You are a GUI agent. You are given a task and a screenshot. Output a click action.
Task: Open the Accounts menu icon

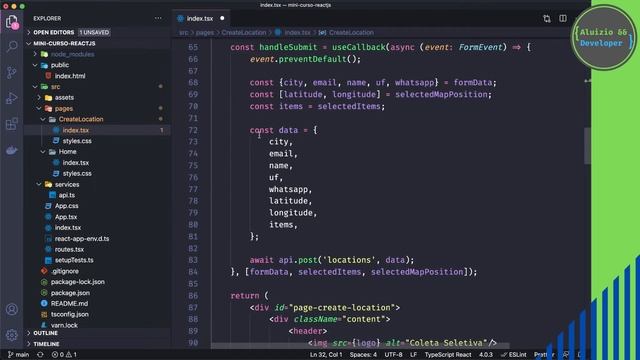tap(12, 309)
